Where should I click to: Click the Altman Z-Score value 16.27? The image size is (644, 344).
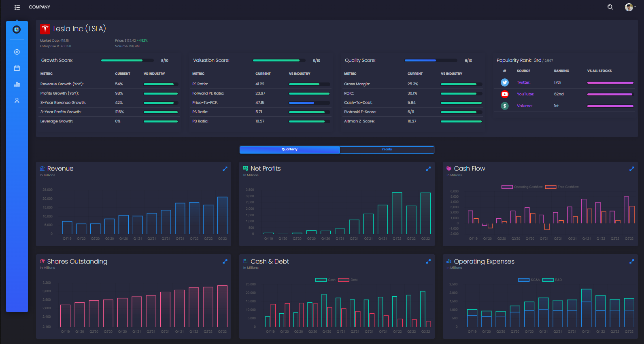(x=412, y=121)
